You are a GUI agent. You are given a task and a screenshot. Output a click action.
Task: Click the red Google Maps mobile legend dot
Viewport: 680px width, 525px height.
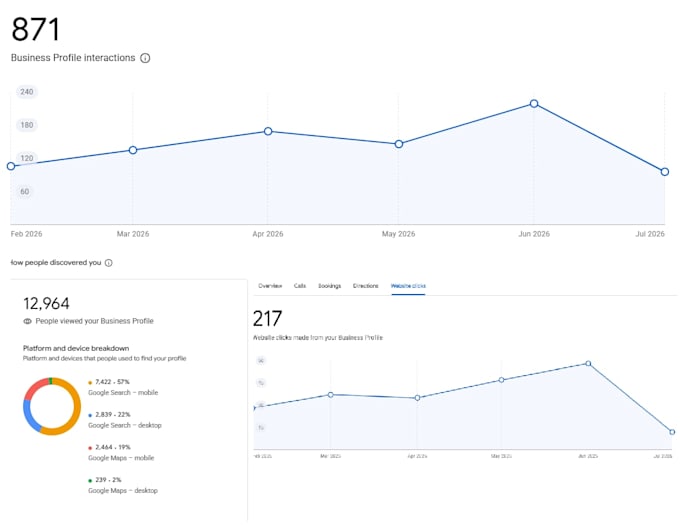90,448
